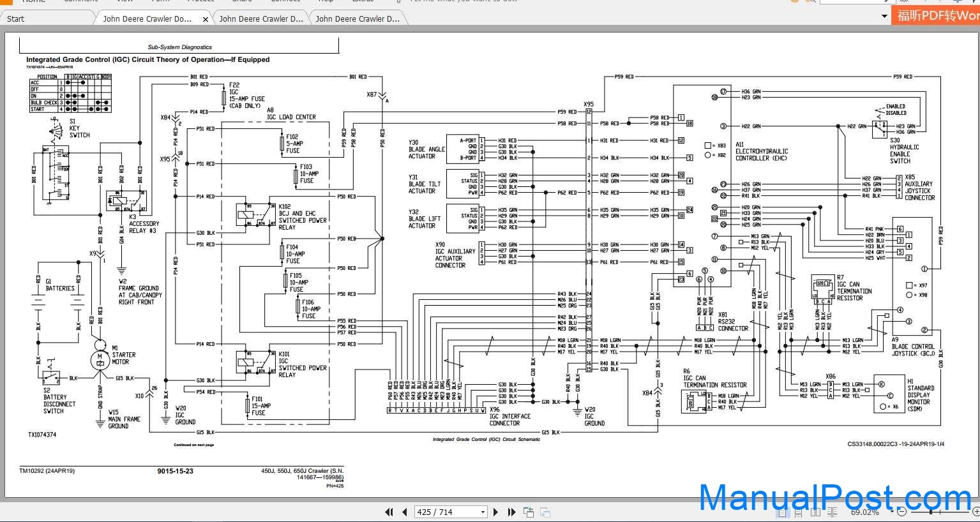The height and width of the screenshot is (522, 980).
Task: Switch to the second John Deere Crawler tab
Action: 261,19
